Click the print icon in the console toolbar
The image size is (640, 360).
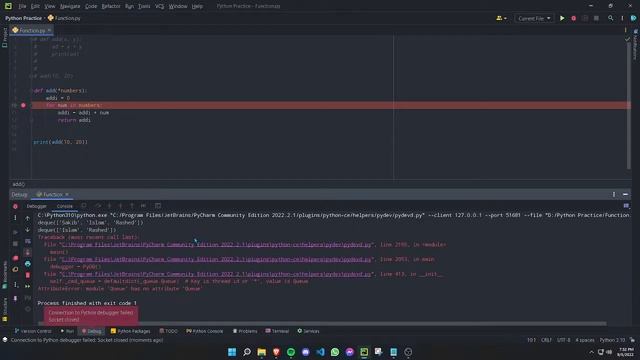[27, 264]
